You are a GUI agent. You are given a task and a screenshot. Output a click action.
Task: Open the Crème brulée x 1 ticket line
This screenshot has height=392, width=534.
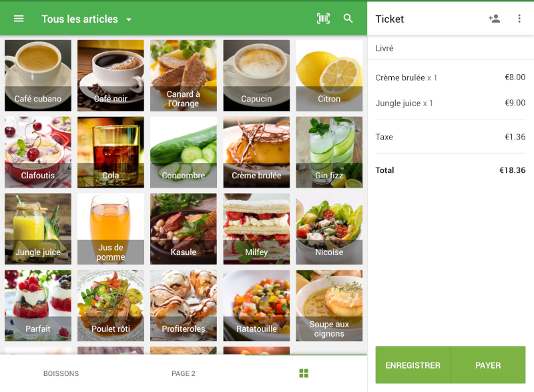click(450, 77)
